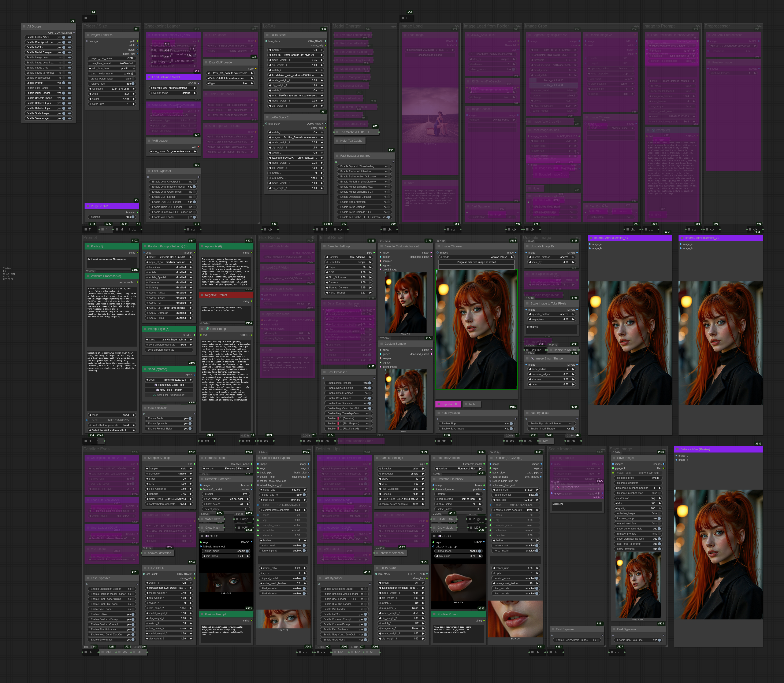Image resolution: width=784 pixels, height=683 pixels.
Task: Toggle relative_path in Project Folder v2
Action: 133,84
